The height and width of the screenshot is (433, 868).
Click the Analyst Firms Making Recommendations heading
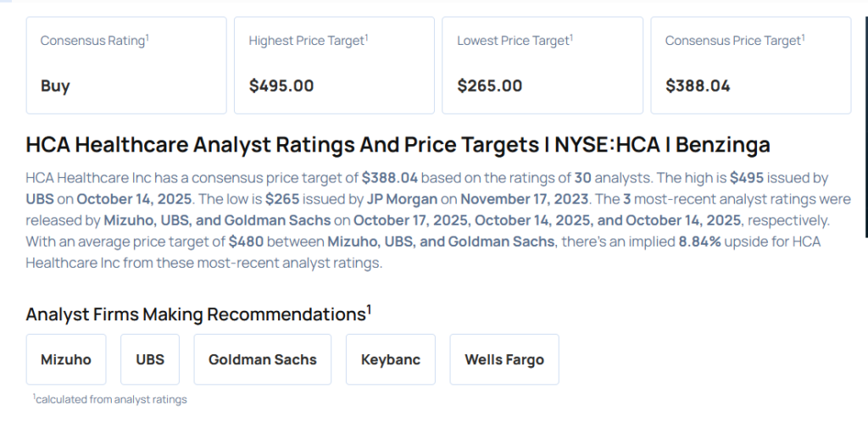[x=198, y=314]
